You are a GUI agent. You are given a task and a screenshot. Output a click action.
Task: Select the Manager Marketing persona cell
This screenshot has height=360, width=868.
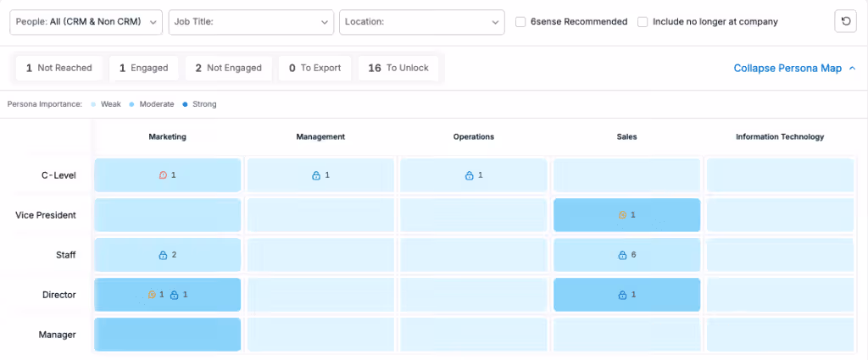tap(167, 335)
